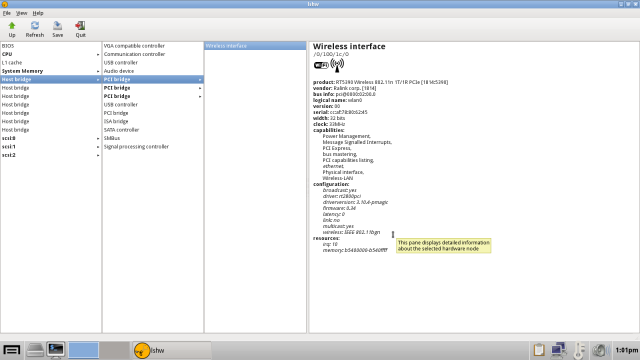Expand the CPU arrow
Screen dimensions: 640x360
(98, 54)
